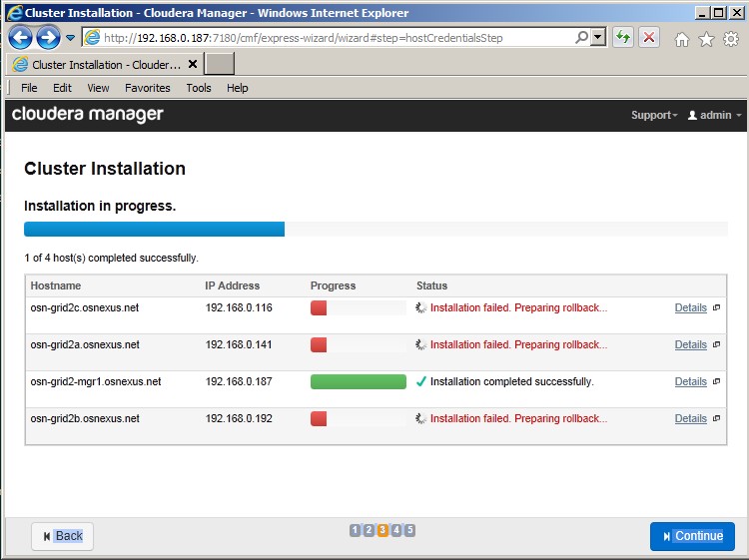Viewport: 749px width, 560px height.
Task: Maximize the Internet Explorer window
Action: [x=718, y=13]
